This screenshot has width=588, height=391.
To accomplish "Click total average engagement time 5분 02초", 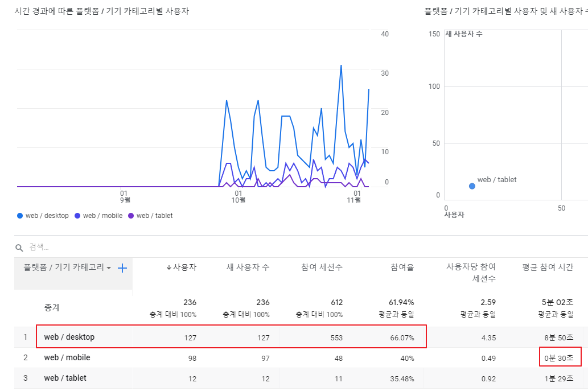I will pos(558,302).
